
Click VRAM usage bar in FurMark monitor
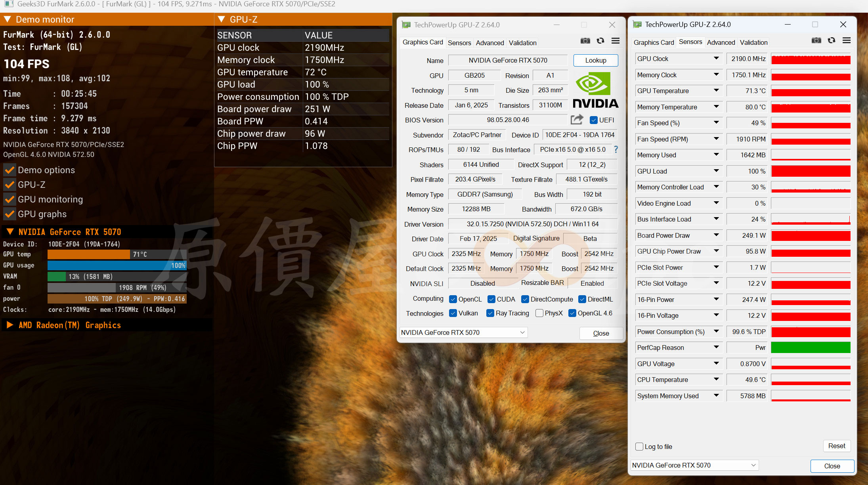(117, 276)
